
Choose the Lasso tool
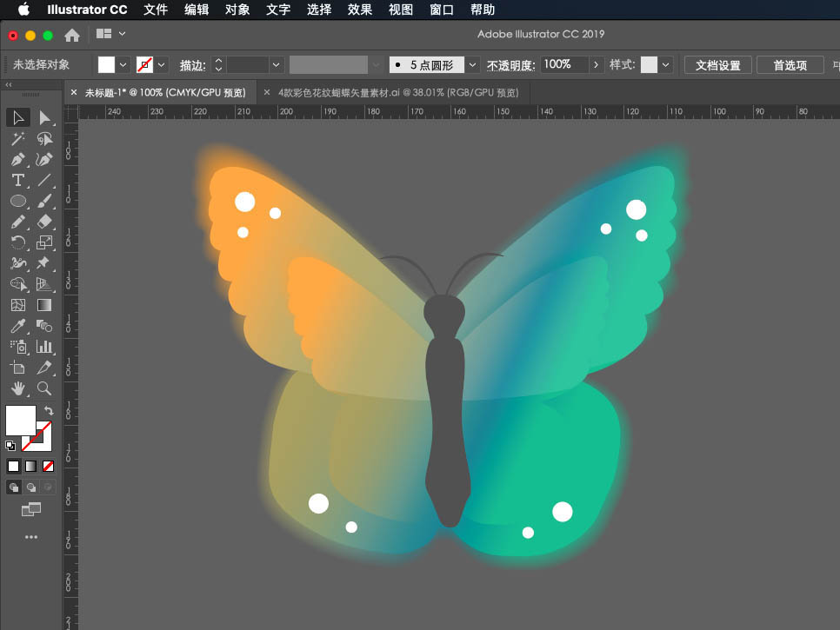click(44, 139)
